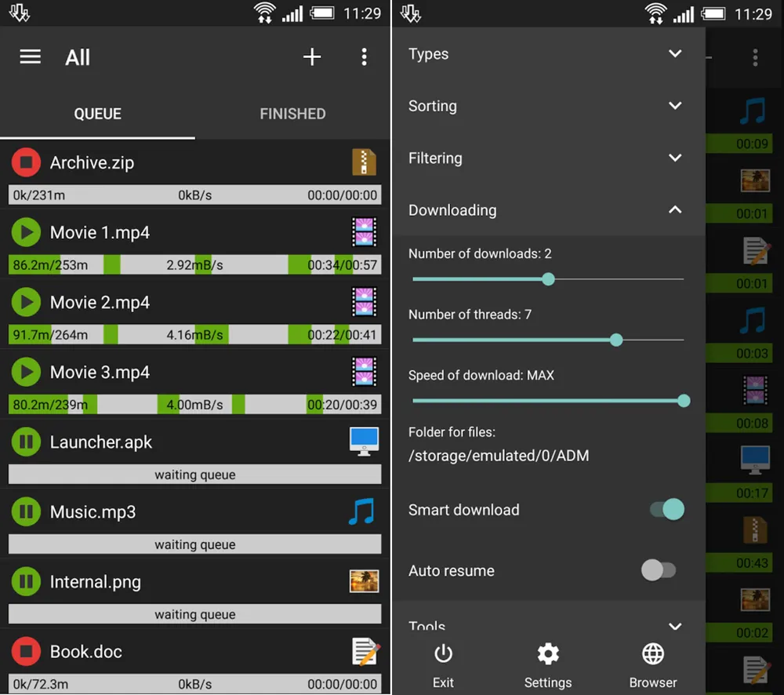Open the hamburger navigation menu
The image size is (784, 695).
coord(31,57)
